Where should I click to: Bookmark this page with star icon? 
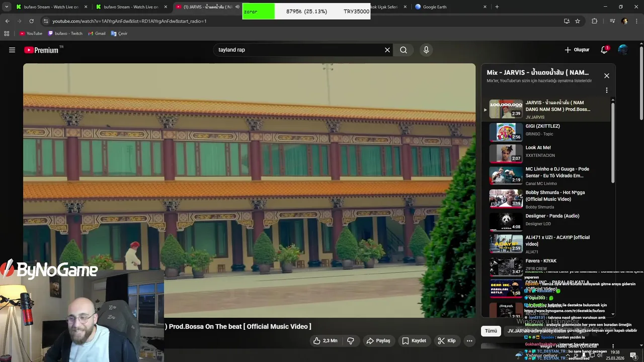(x=578, y=21)
